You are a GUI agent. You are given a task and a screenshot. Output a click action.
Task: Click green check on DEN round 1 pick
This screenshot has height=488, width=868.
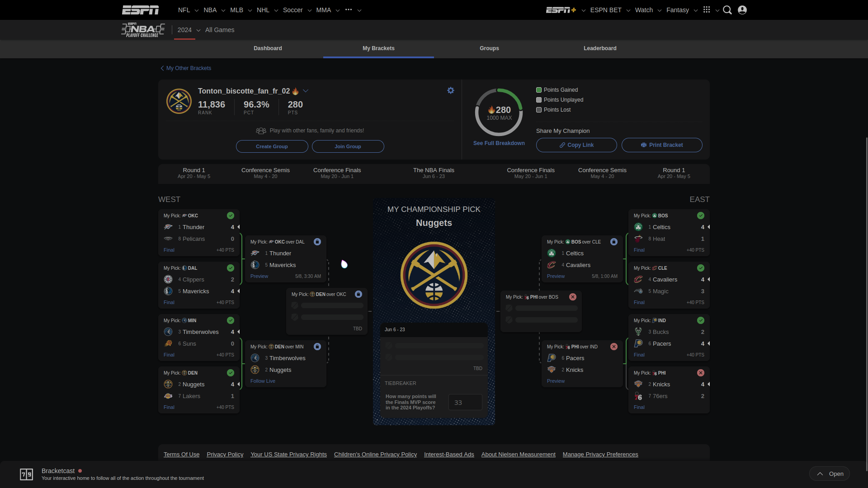(x=231, y=373)
